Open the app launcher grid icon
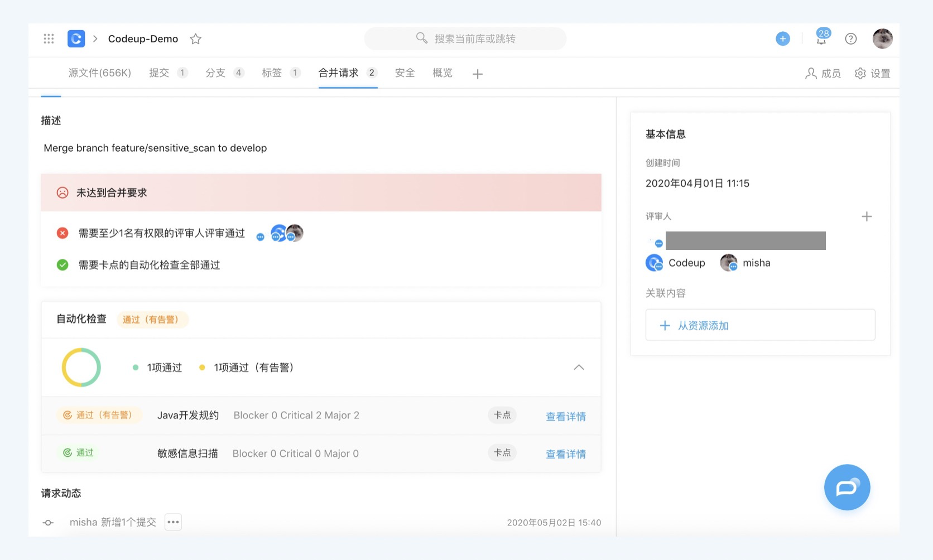 tap(49, 38)
